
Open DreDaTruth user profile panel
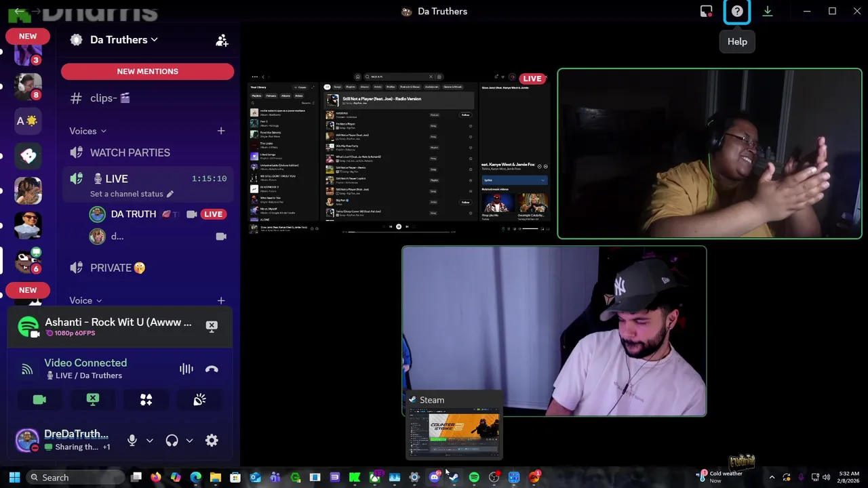pyautogui.click(x=62, y=440)
